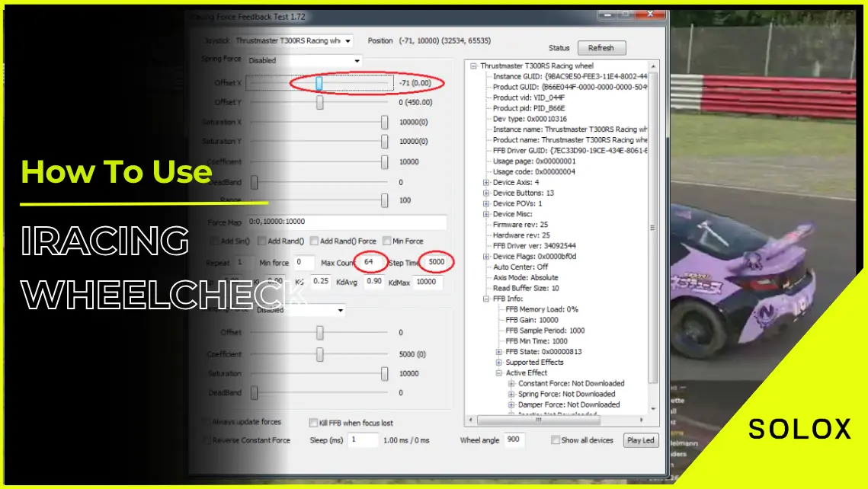
Task: Expand the Device Axis tree node
Action: 486,183
